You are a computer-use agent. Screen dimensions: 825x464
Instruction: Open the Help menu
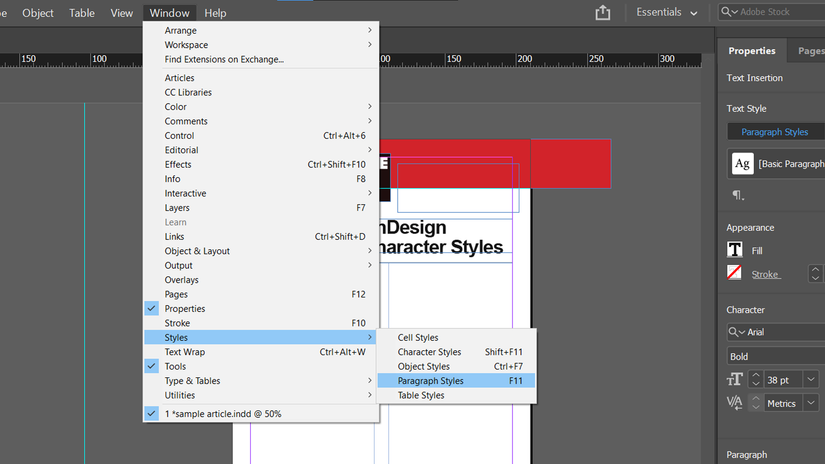pos(215,13)
